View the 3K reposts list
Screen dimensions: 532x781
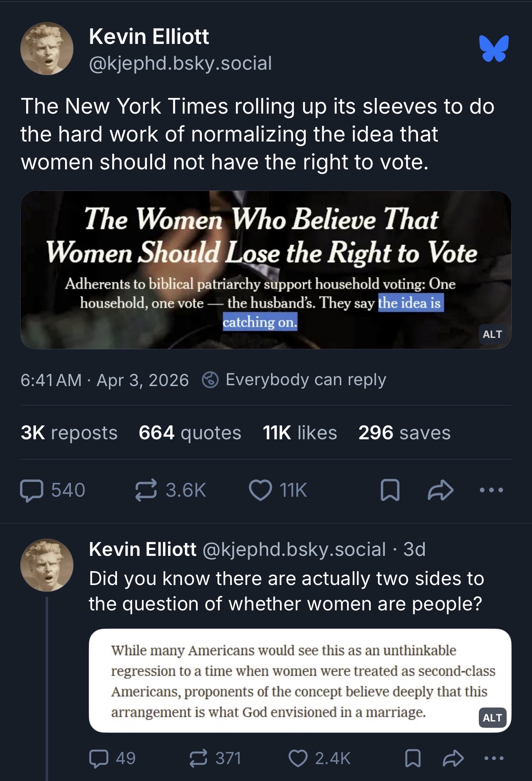[69, 433]
